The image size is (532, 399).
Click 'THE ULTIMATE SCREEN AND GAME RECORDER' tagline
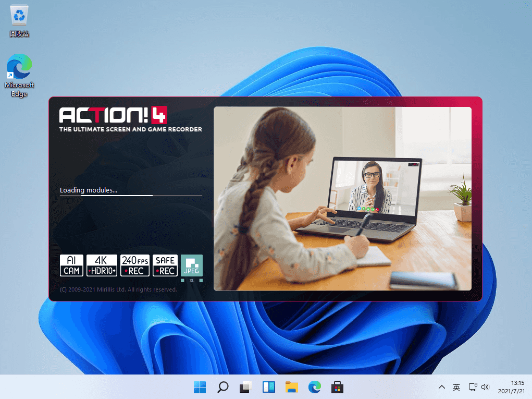[131, 129]
